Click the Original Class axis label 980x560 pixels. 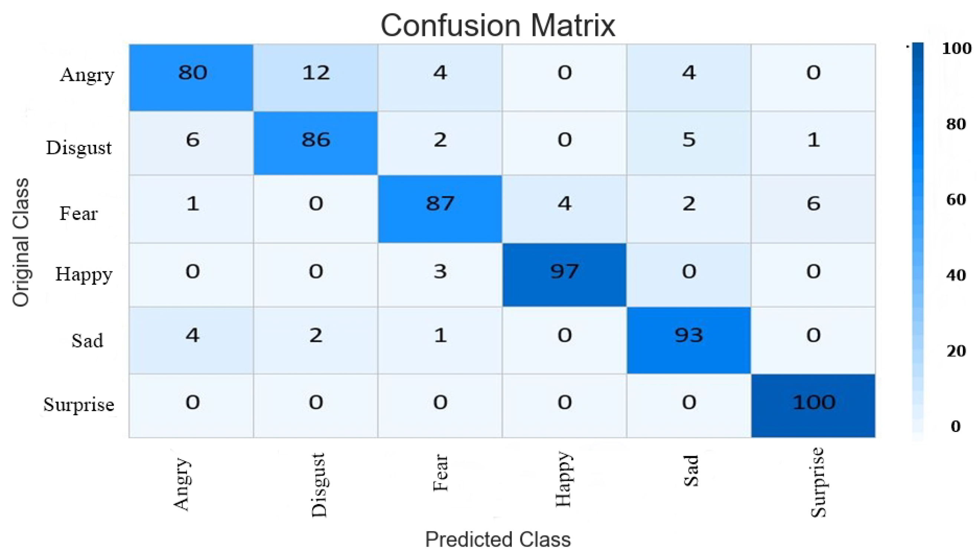[x=21, y=242]
